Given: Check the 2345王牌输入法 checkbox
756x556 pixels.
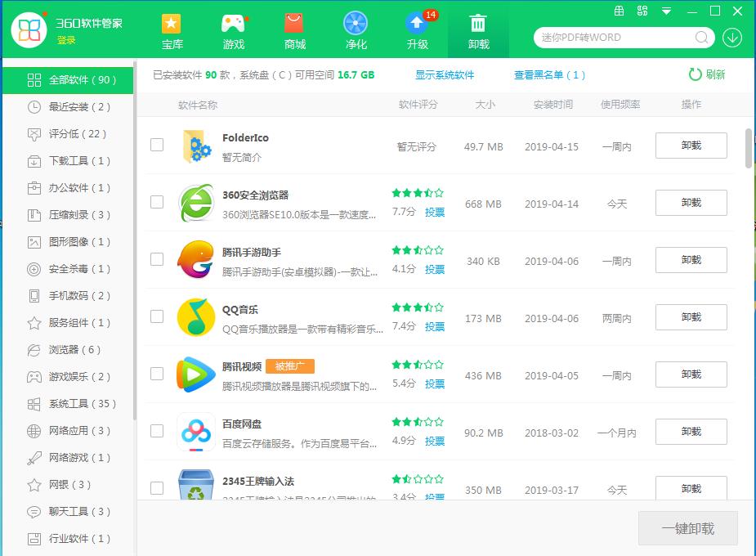Looking at the screenshot, I should [157, 488].
